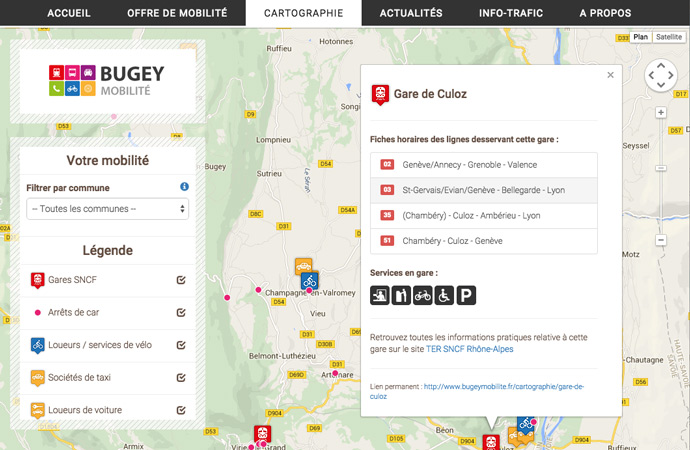The image size is (690, 450).
Task: Click the Bugey Mobilité logo
Action: (x=107, y=80)
